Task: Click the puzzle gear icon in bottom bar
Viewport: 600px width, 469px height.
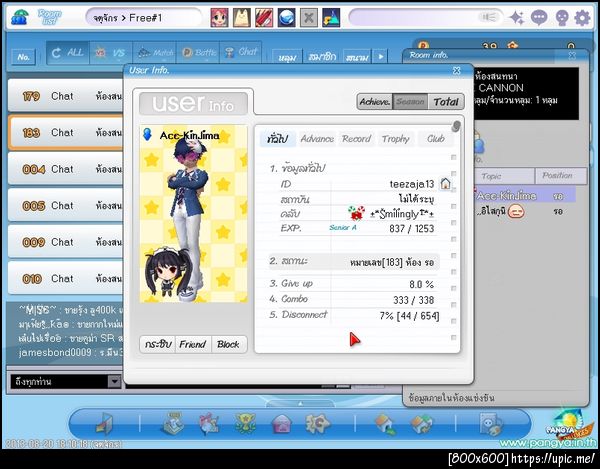Action: click(x=317, y=423)
